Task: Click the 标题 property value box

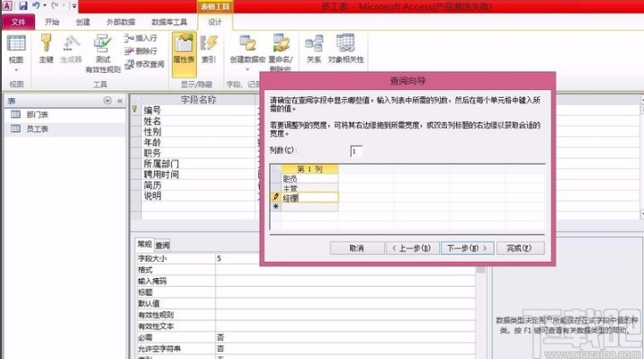Action: tap(345, 292)
